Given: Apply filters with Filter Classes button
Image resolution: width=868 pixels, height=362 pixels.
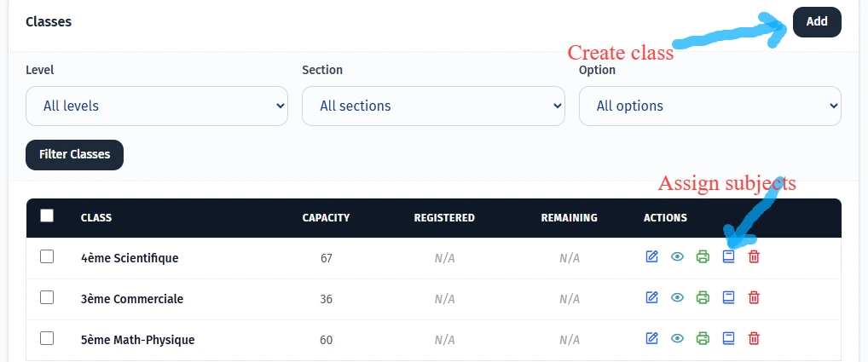Looking at the screenshot, I should (x=75, y=155).
